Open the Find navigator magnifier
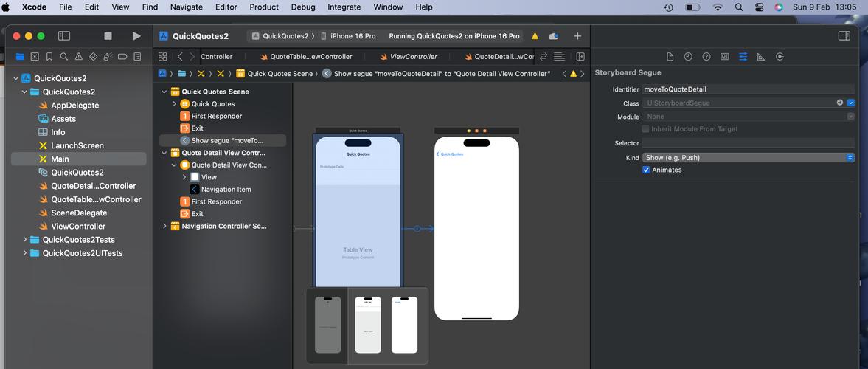 click(x=64, y=57)
